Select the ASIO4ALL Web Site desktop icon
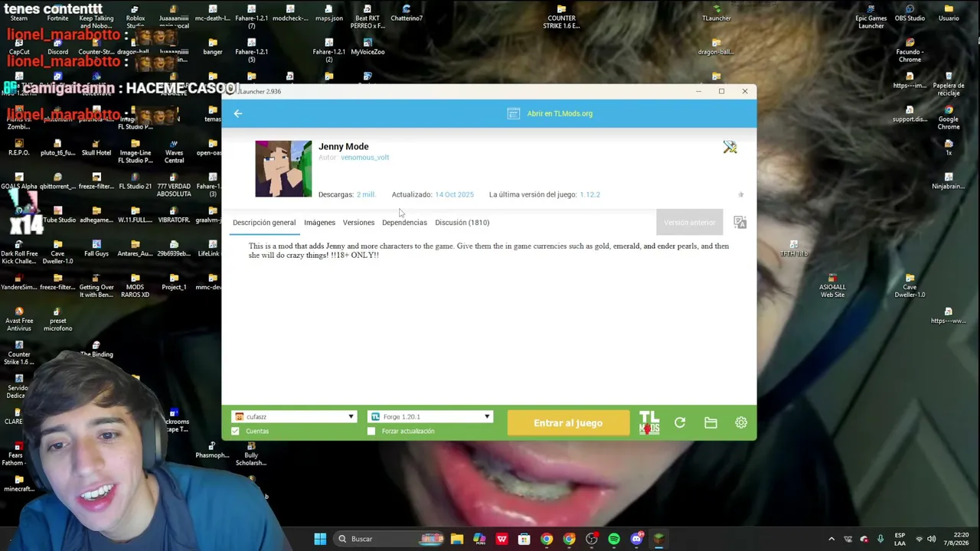Viewport: 980px width, 551px height. pyautogui.click(x=832, y=286)
